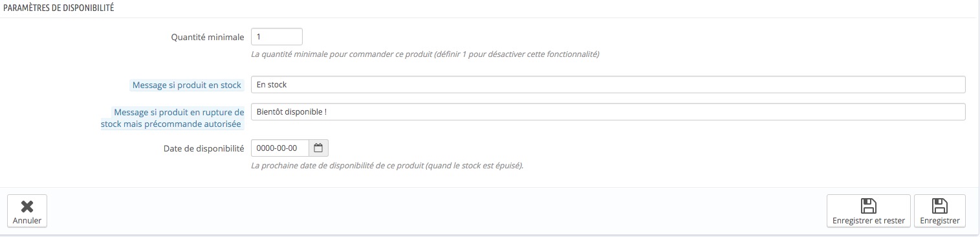Viewport: 980px width, 237px height.
Task: Click the Message si produit en stock label
Action: click(187, 85)
